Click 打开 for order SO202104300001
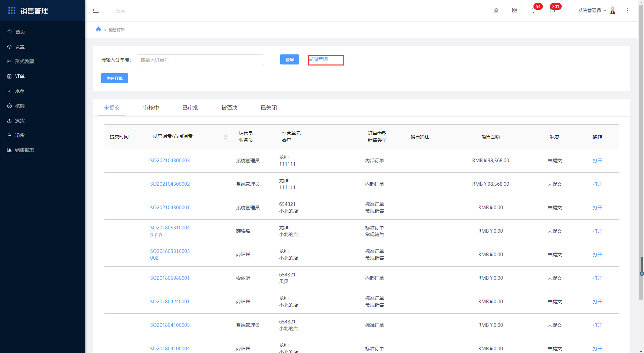The height and width of the screenshot is (353, 644). click(597, 208)
